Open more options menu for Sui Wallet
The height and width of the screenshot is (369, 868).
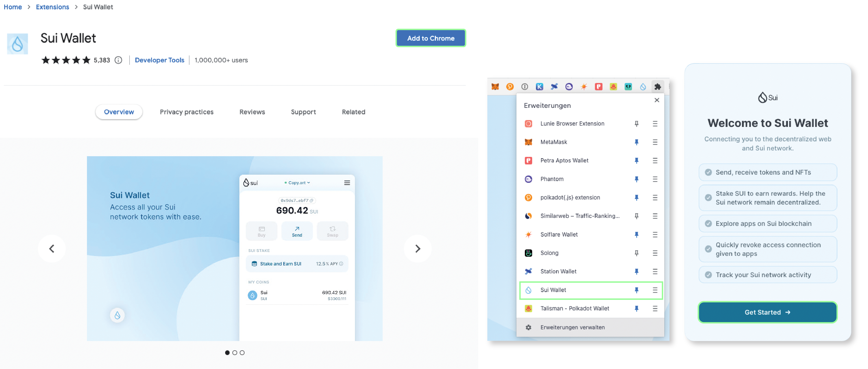pyautogui.click(x=655, y=290)
